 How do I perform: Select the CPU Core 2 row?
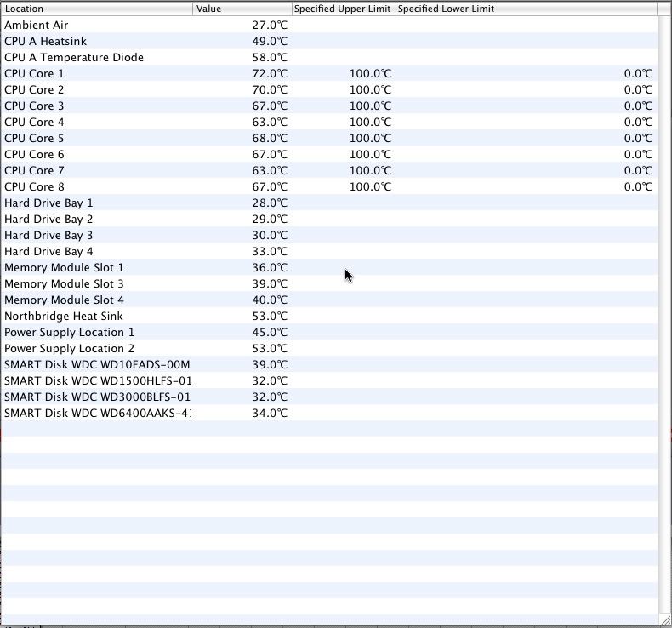click(x=329, y=89)
